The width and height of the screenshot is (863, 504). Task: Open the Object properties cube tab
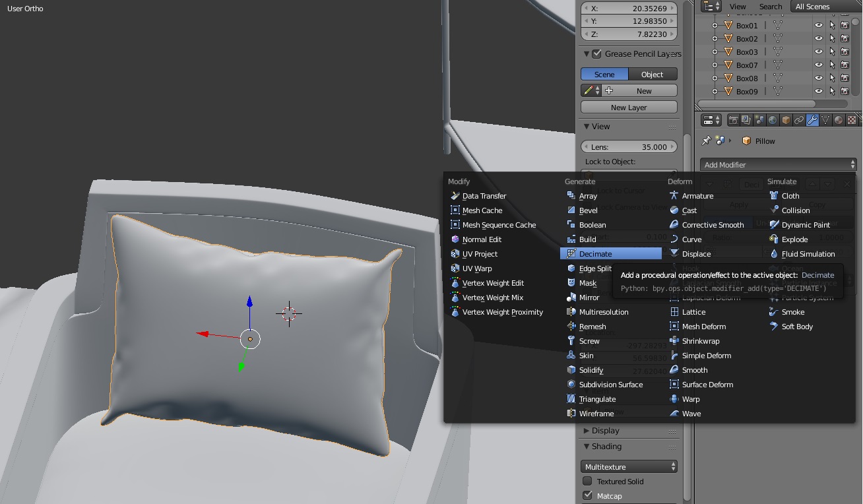pos(788,120)
